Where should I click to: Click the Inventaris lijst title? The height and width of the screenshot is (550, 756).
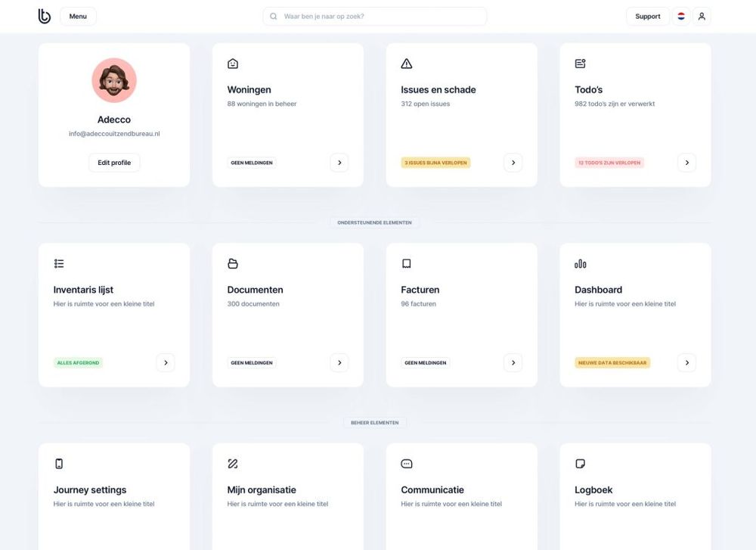click(83, 290)
